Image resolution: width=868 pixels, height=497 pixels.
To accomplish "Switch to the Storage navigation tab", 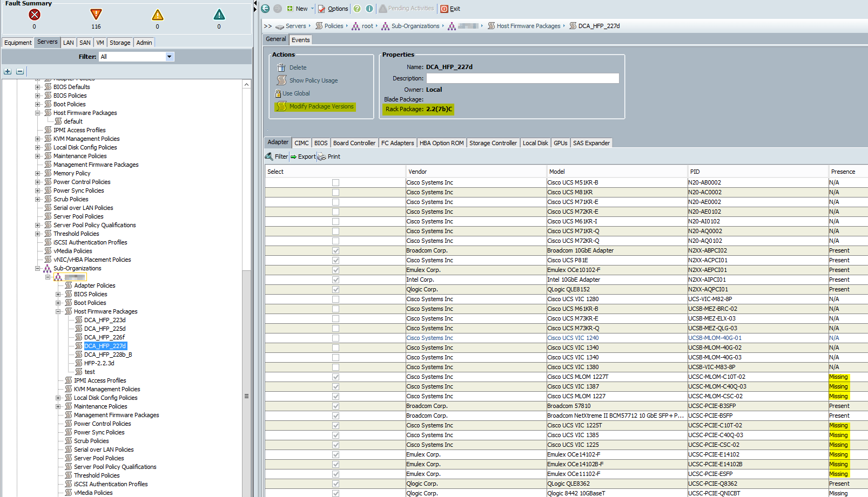I will (x=120, y=43).
